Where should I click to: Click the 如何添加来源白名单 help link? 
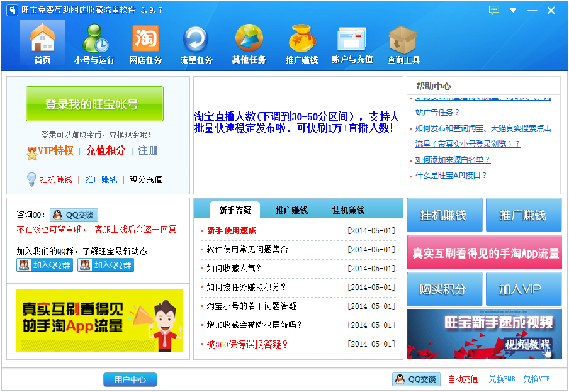pos(453,160)
